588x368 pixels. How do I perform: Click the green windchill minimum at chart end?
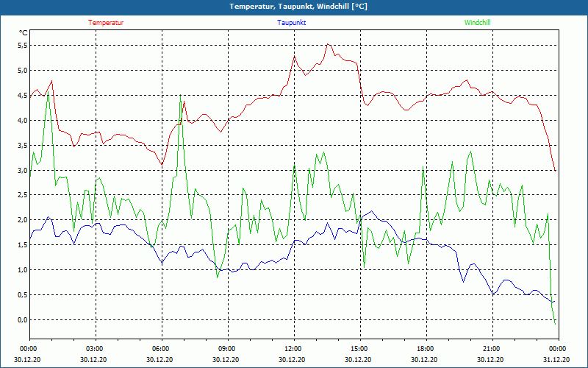pos(555,324)
